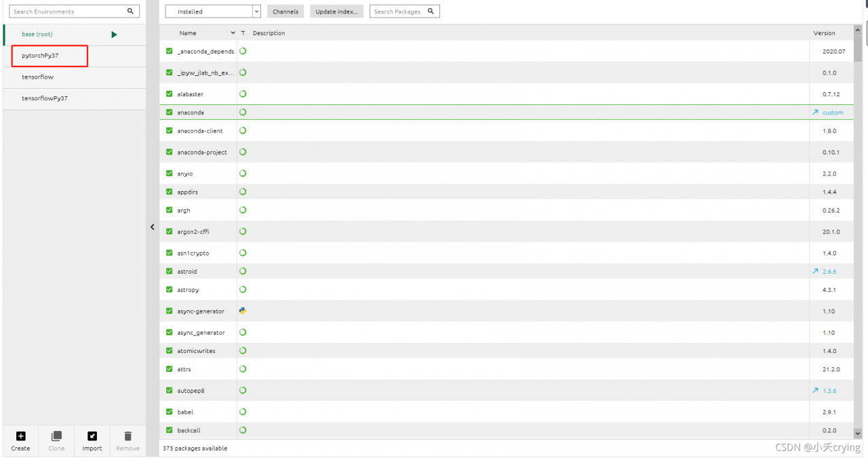The width and height of the screenshot is (868, 458).
Task: Click the Create environment plus icon
Action: click(x=20, y=436)
